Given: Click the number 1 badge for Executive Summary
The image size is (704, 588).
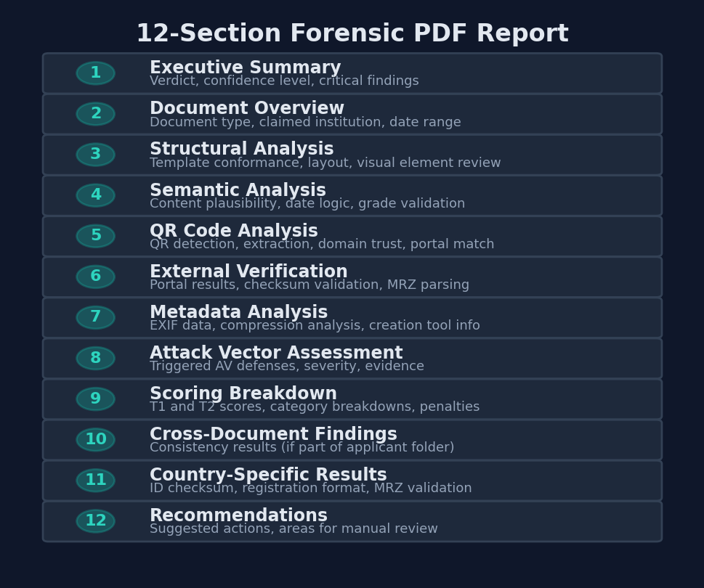Looking at the screenshot, I should click(x=95, y=73).
